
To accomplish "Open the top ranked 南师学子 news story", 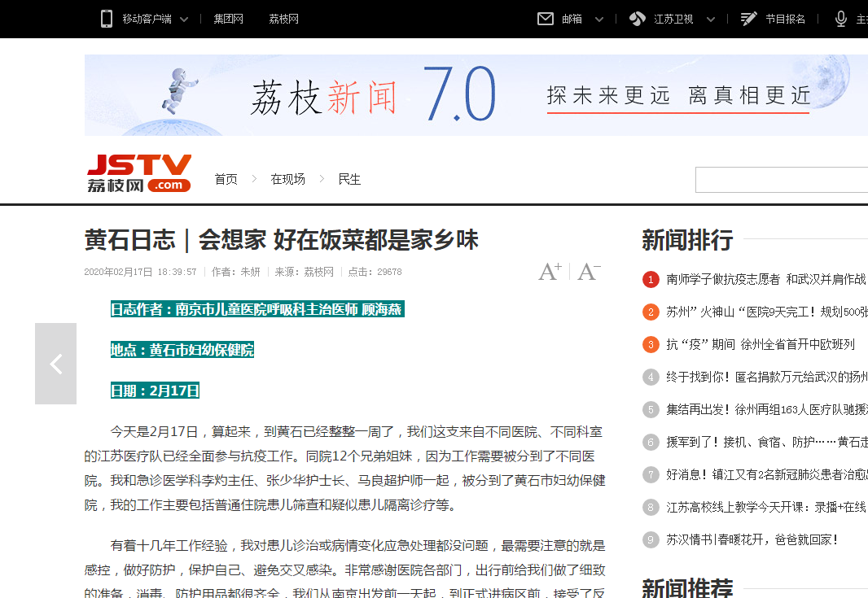I will point(757,278).
